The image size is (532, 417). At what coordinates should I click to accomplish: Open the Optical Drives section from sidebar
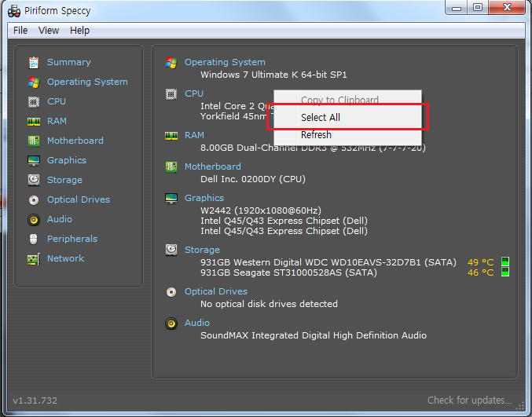click(79, 199)
